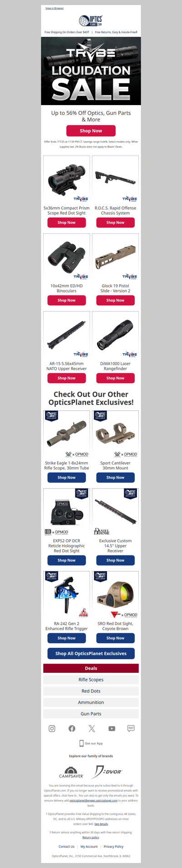The width and height of the screenshot is (182, 868).
Task: Shop the 5x36mm Compact Prism Scope
Action: pos(66,222)
